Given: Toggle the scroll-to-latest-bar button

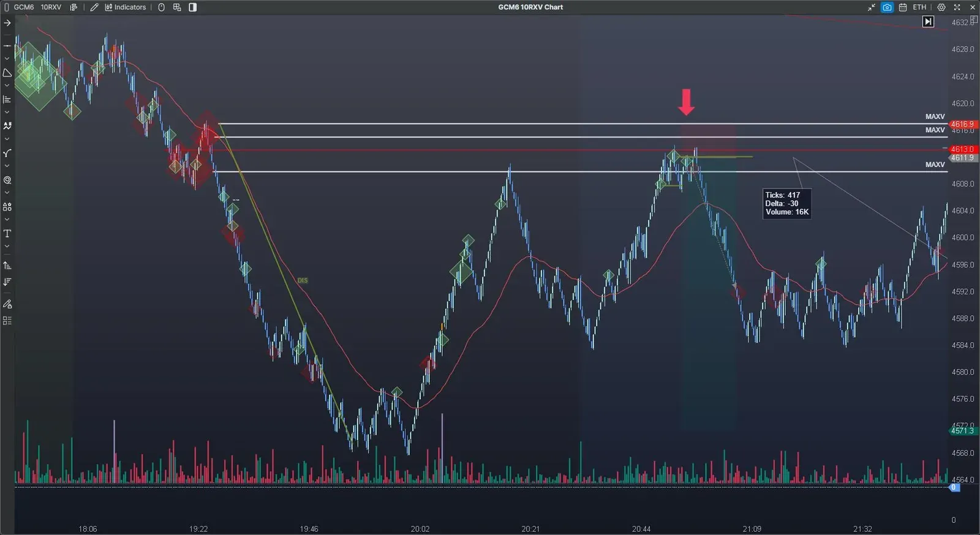Looking at the screenshot, I should pyautogui.click(x=929, y=21).
